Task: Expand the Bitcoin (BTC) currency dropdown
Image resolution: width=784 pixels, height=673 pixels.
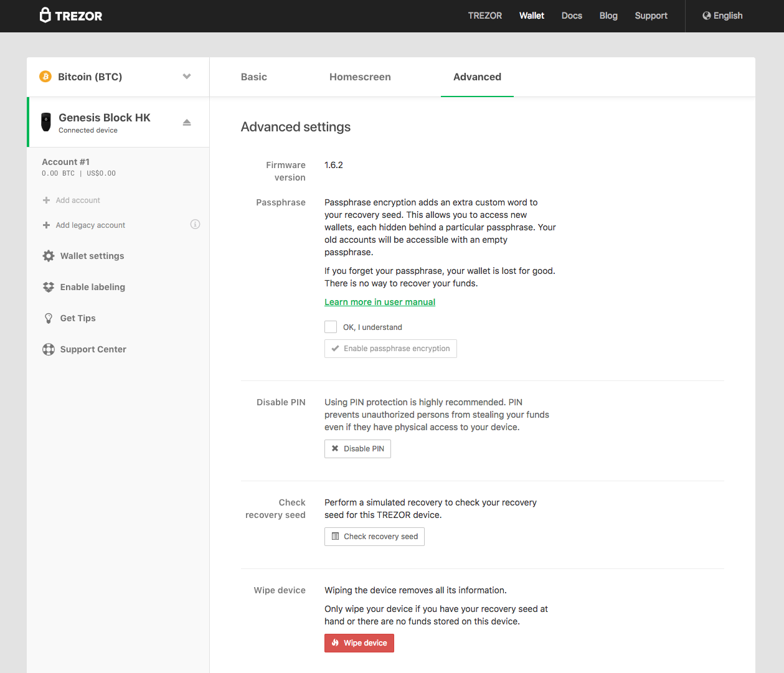Action: click(186, 77)
